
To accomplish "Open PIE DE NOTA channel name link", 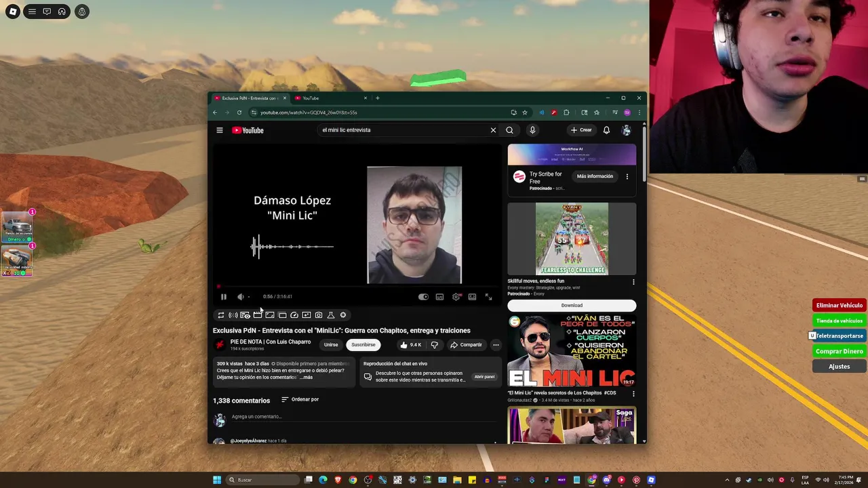I will click(x=271, y=342).
